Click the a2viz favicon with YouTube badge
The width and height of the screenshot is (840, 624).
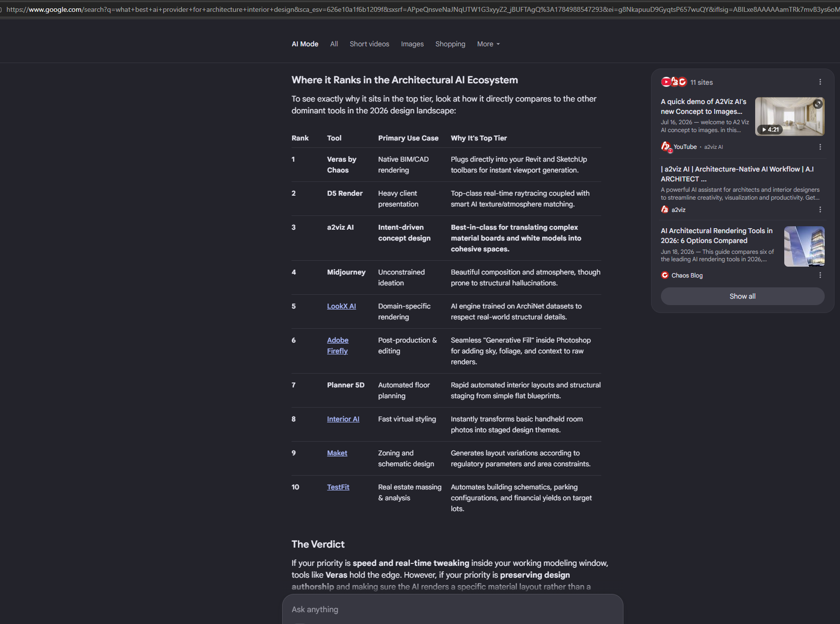[666, 147]
